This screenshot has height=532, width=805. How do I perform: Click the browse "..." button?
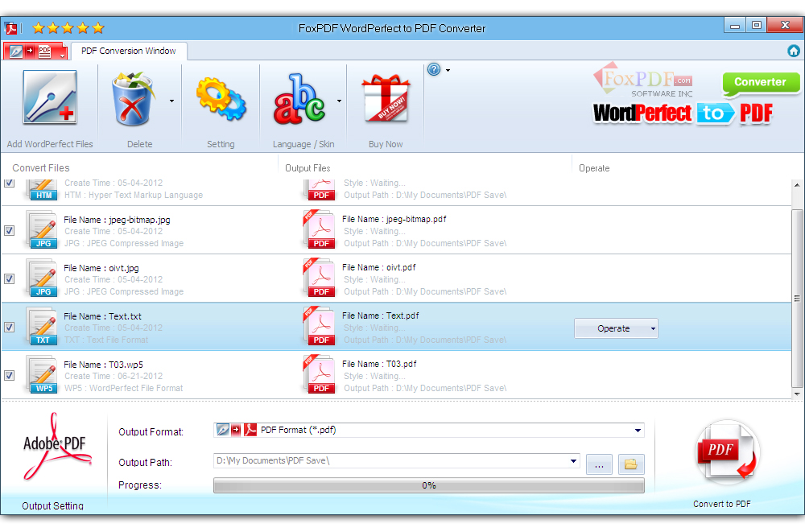coord(599,464)
